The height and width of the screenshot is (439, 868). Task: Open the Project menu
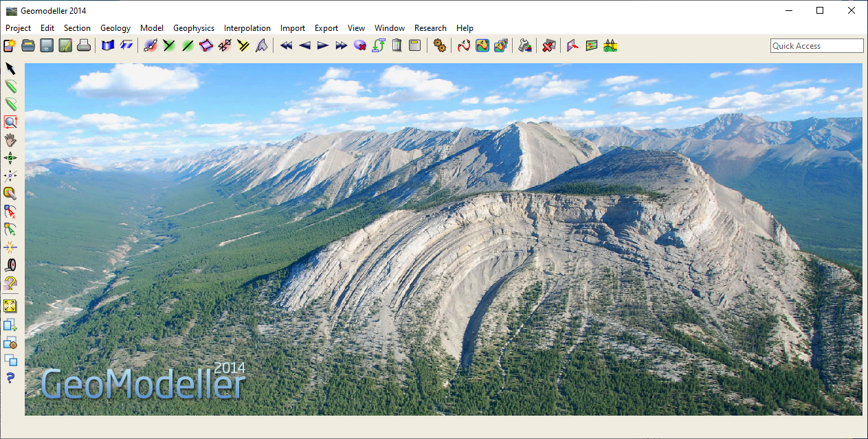[19, 28]
